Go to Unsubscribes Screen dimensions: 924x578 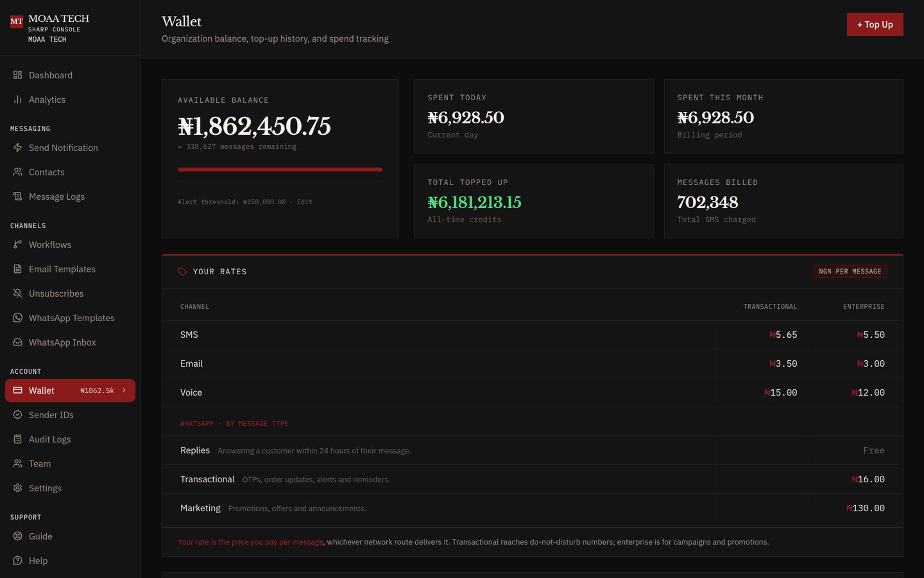70,293
